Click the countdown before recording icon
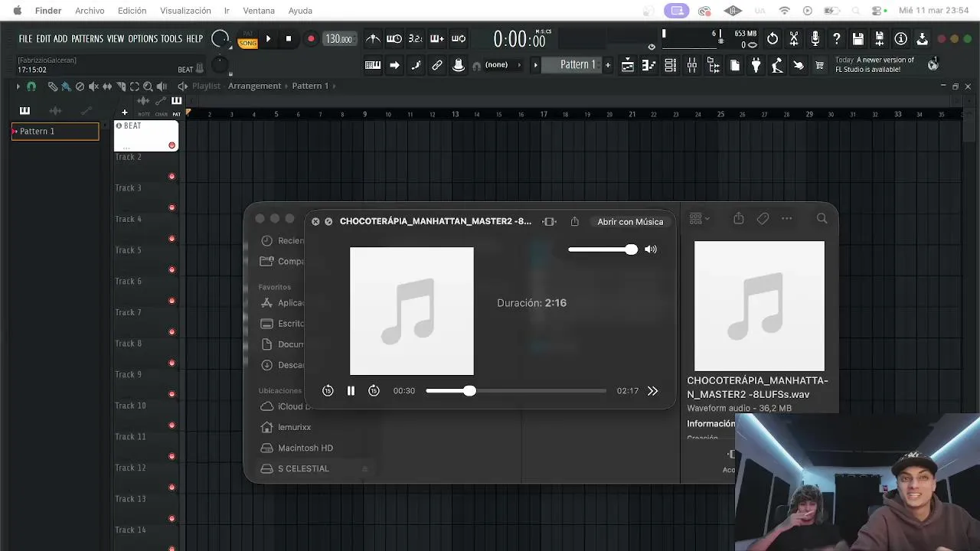The height and width of the screenshot is (551, 980). tap(416, 39)
